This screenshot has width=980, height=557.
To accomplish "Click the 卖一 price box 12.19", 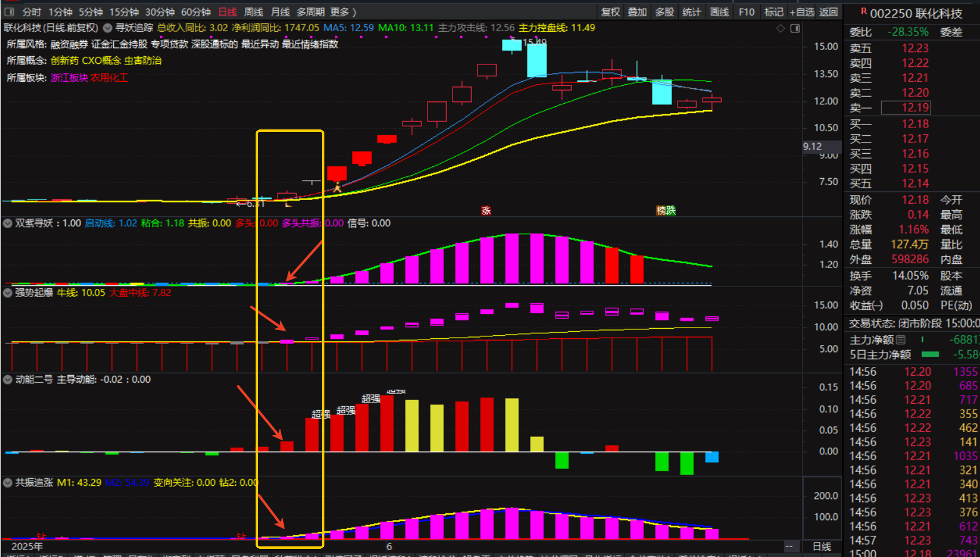I will point(906,108).
